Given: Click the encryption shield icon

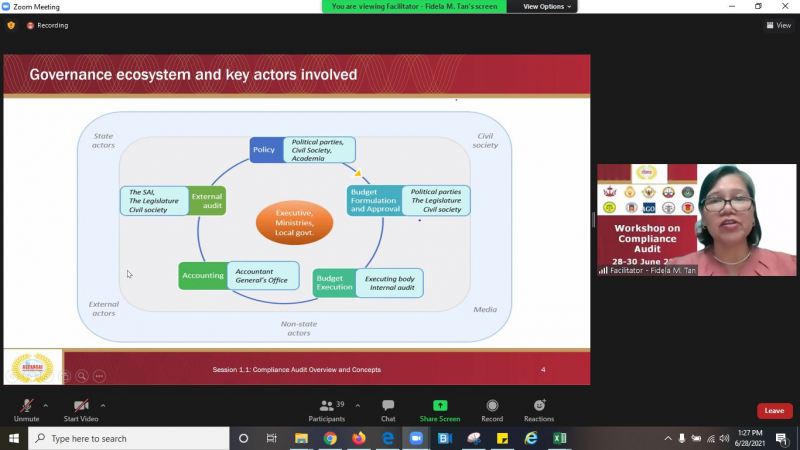Looking at the screenshot, I should pos(11,25).
